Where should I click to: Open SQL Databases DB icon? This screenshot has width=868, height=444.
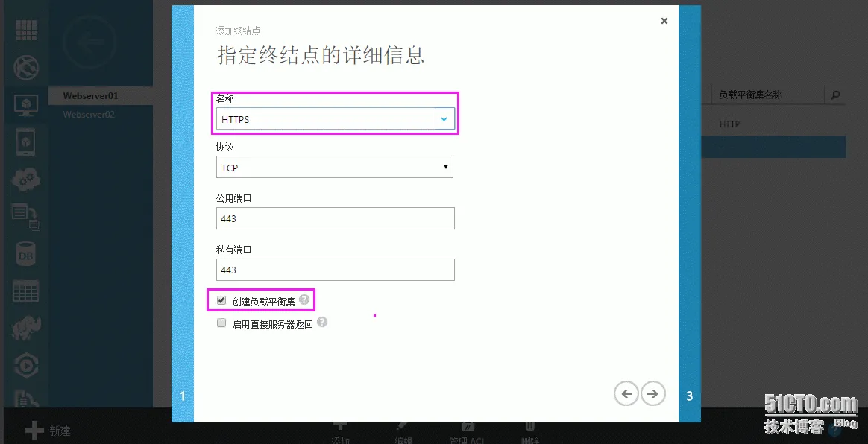coord(26,254)
